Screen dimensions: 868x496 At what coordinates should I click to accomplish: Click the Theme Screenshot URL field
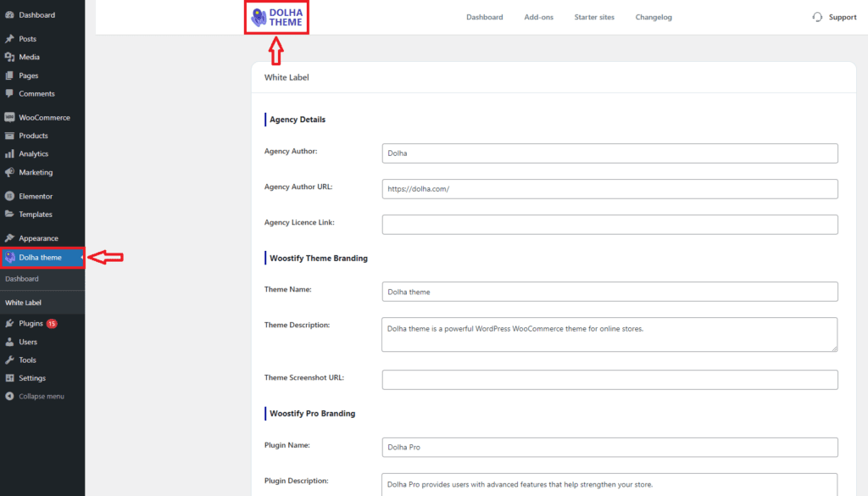609,380
